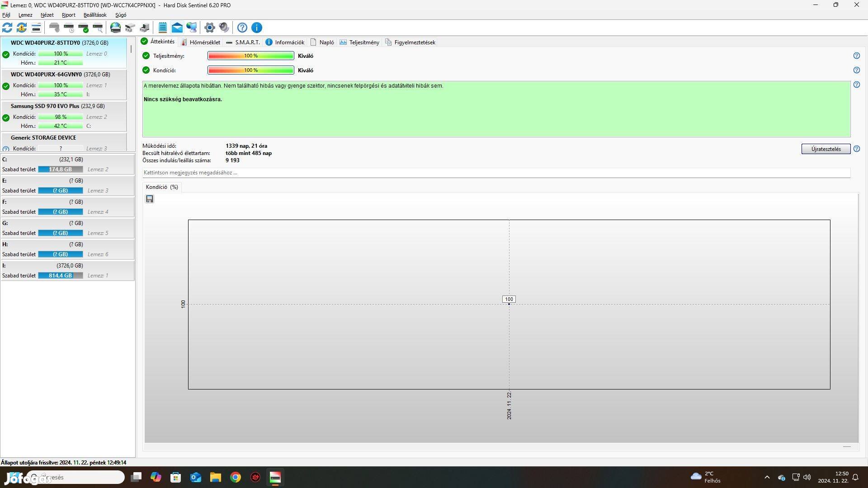Select the Kondíció (%) chart tab
Image resolution: width=868 pixels, height=488 pixels.
tap(162, 187)
